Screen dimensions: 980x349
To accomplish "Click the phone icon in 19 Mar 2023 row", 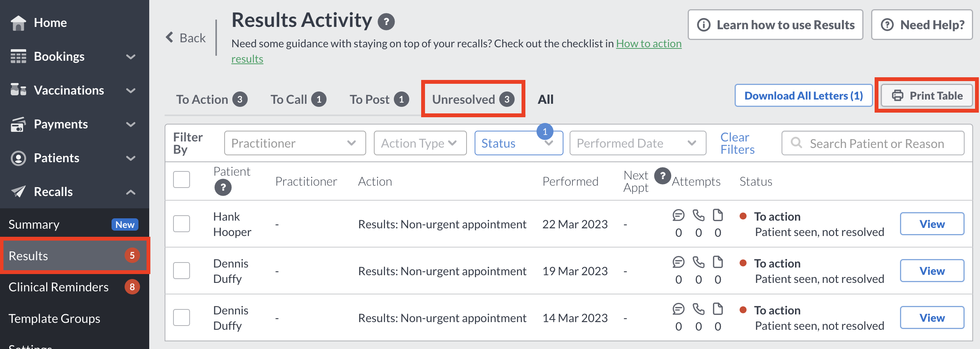I will [x=698, y=262].
